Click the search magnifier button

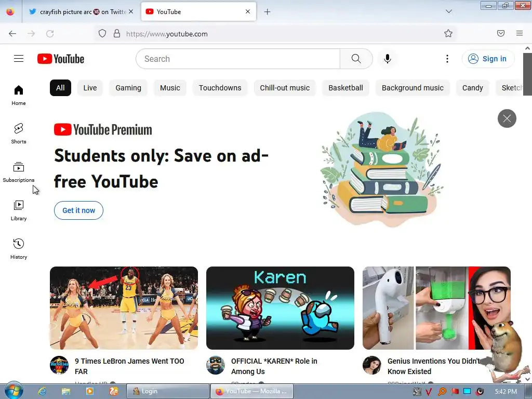pos(356,59)
